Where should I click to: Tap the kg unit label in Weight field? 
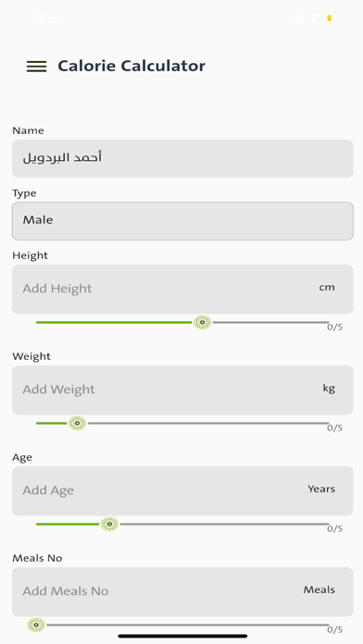tap(329, 388)
